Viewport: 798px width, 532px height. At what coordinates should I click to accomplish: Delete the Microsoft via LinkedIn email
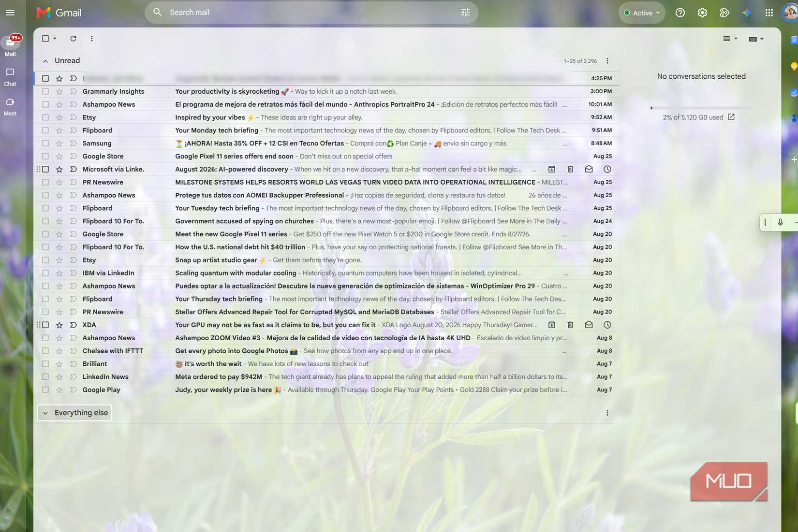570,170
